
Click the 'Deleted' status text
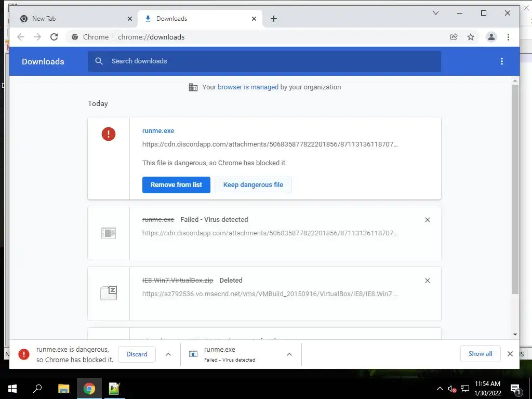click(231, 280)
